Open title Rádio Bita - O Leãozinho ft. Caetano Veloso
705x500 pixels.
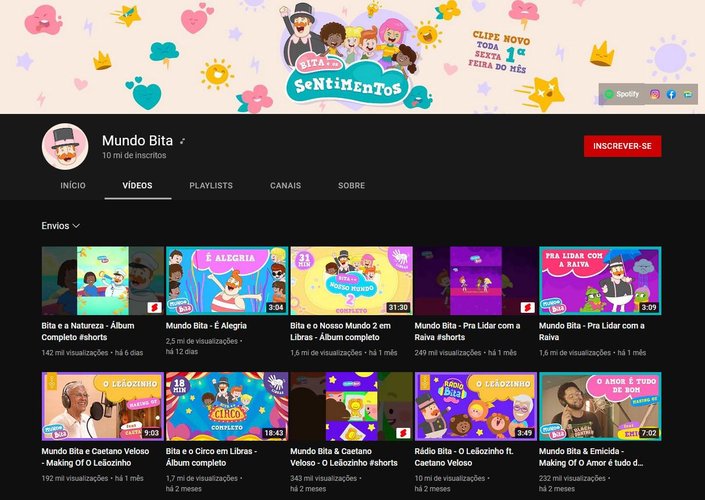(x=464, y=457)
